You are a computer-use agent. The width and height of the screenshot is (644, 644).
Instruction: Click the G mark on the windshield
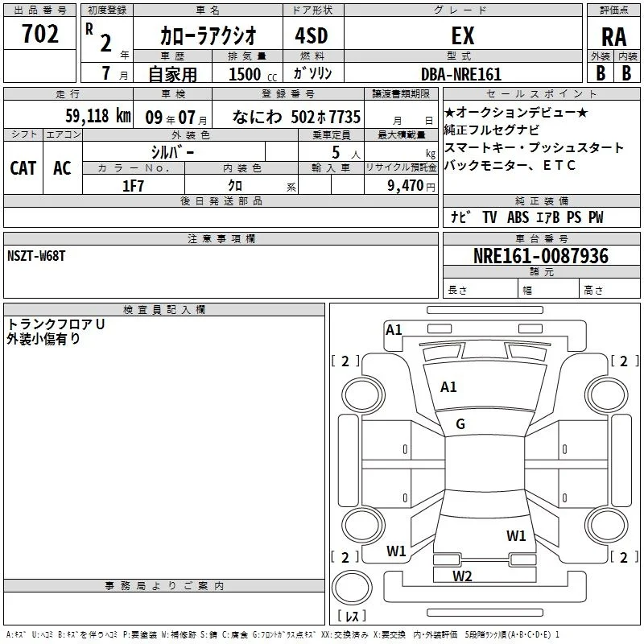pyautogui.click(x=460, y=424)
